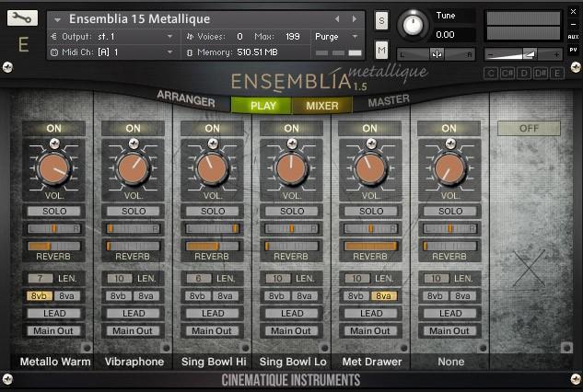Click the S solo button in header

point(381,21)
